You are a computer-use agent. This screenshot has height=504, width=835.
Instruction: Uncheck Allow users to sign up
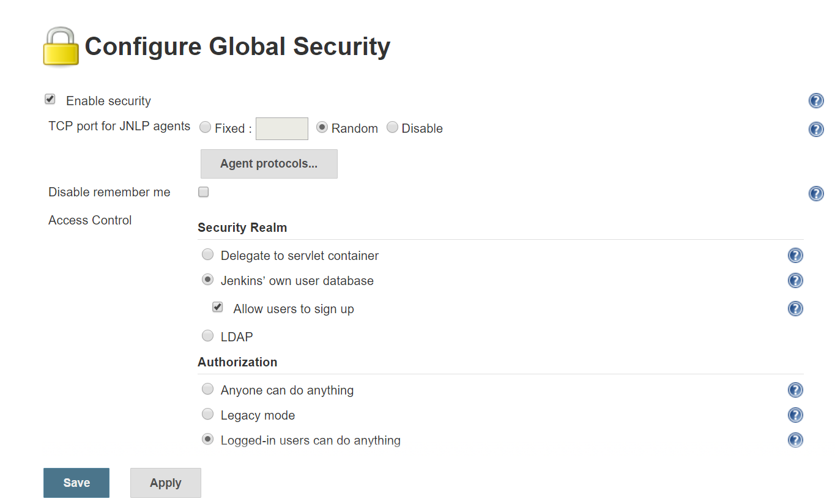click(x=217, y=307)
